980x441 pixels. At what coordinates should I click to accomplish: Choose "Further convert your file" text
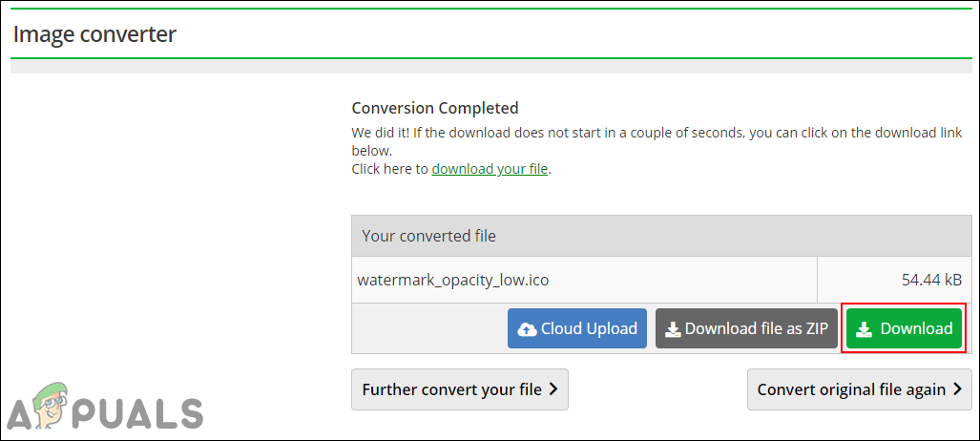coord(451,389)
